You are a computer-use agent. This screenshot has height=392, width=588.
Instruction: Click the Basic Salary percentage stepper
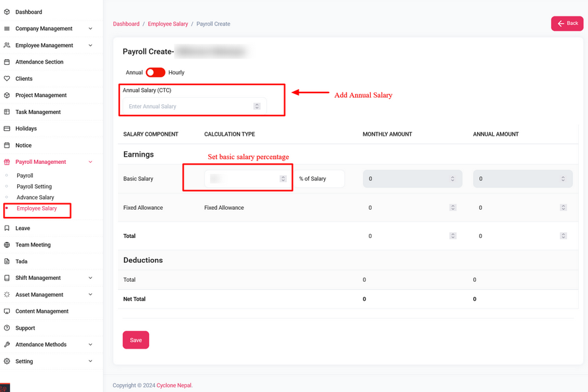[x=283, y=178]
